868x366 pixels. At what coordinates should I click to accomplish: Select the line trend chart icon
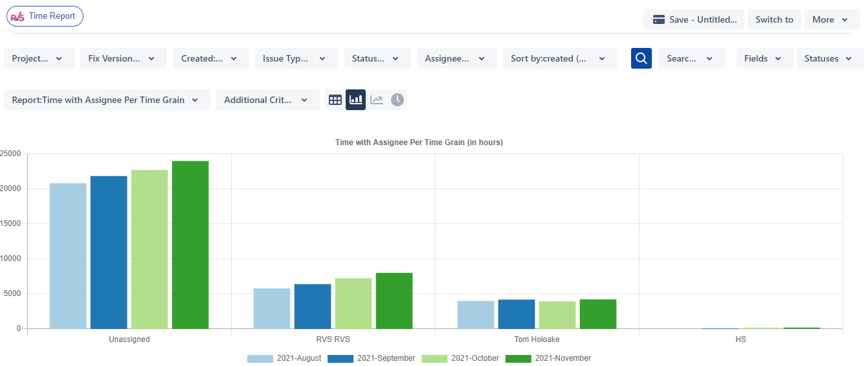(x=376, y=100)
